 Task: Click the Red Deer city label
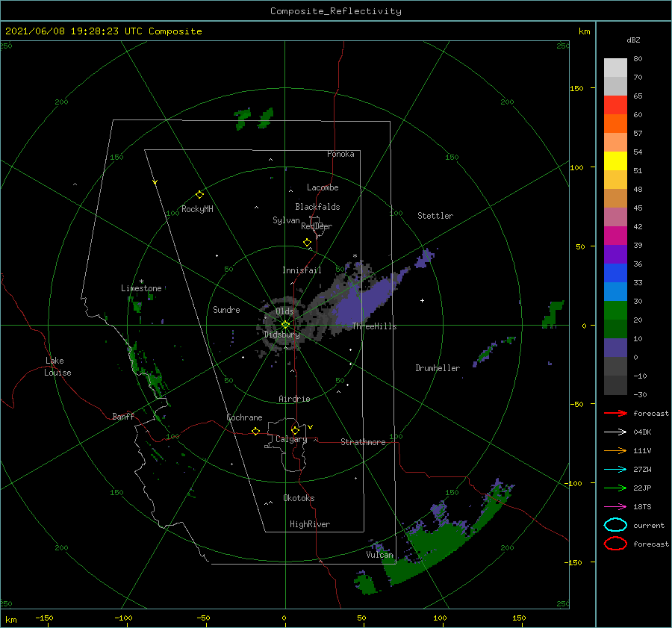pyautogui.click(x=317, y=226)
